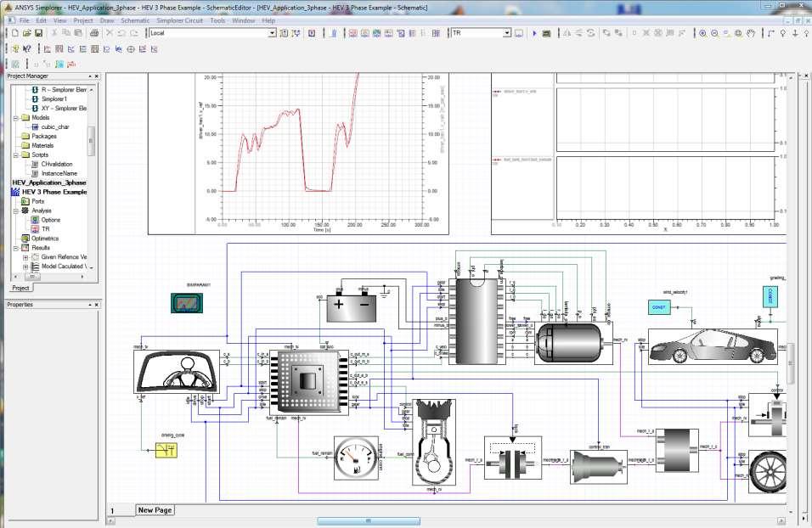
Task: Click the Print toolbar icon
Action: pyautogui.click(x=93, y=33)
